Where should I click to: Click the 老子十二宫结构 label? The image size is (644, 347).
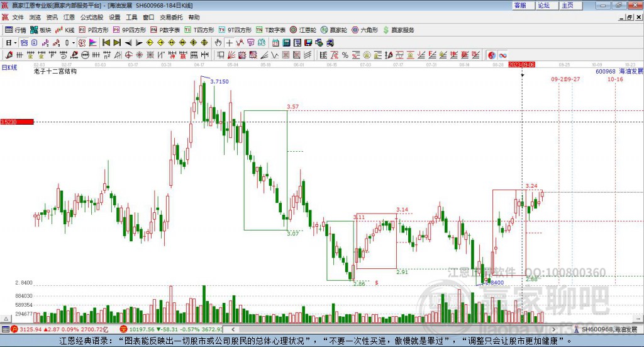tap(55, 71)
